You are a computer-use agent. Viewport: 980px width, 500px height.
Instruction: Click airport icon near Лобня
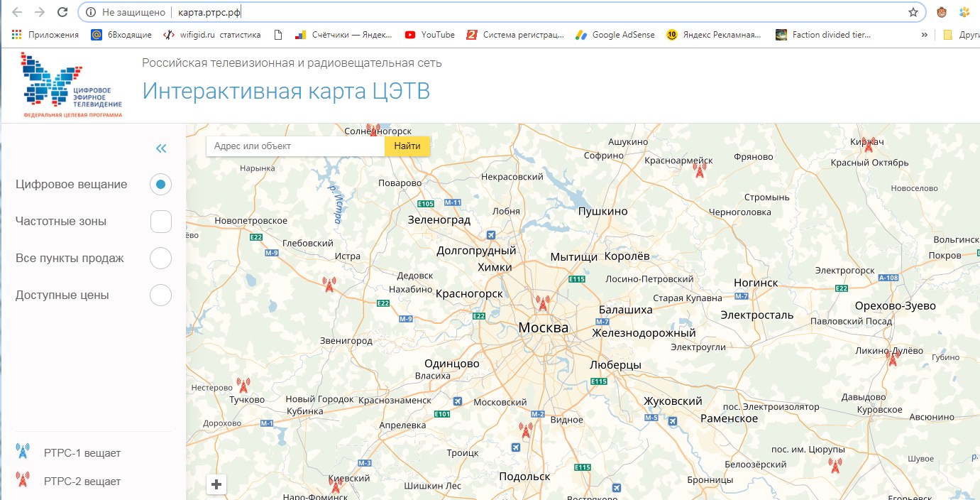[492, 235]
